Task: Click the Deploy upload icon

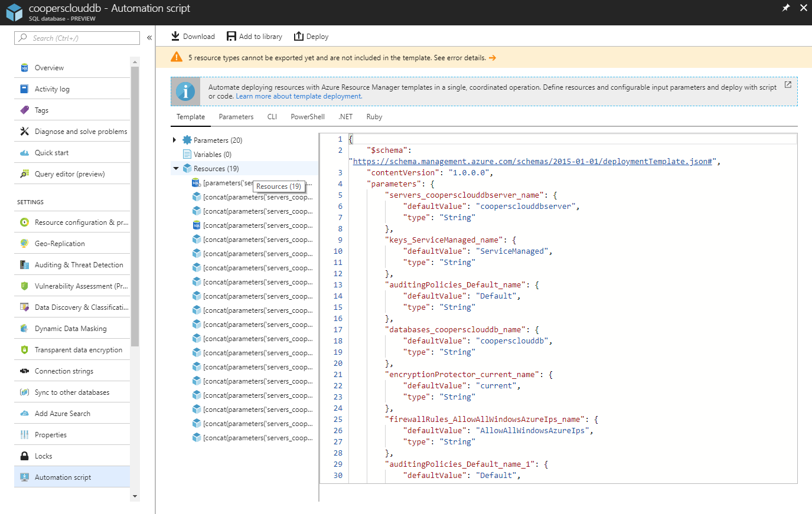Action: (x=299, y=36)
